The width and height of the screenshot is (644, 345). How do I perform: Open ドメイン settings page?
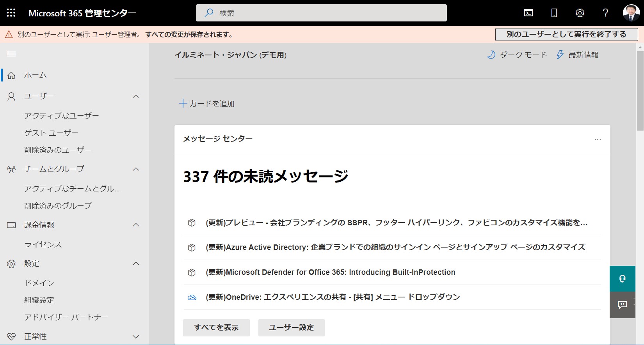tap(39, 283)
